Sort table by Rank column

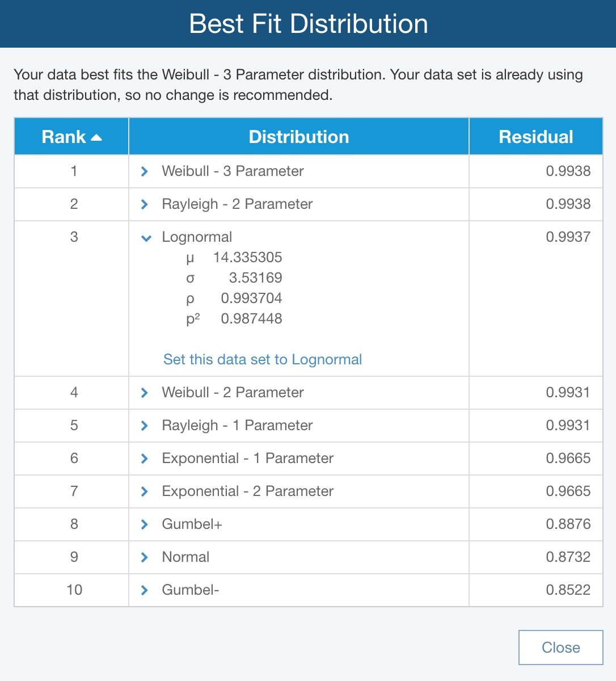(x=64, y=137)
